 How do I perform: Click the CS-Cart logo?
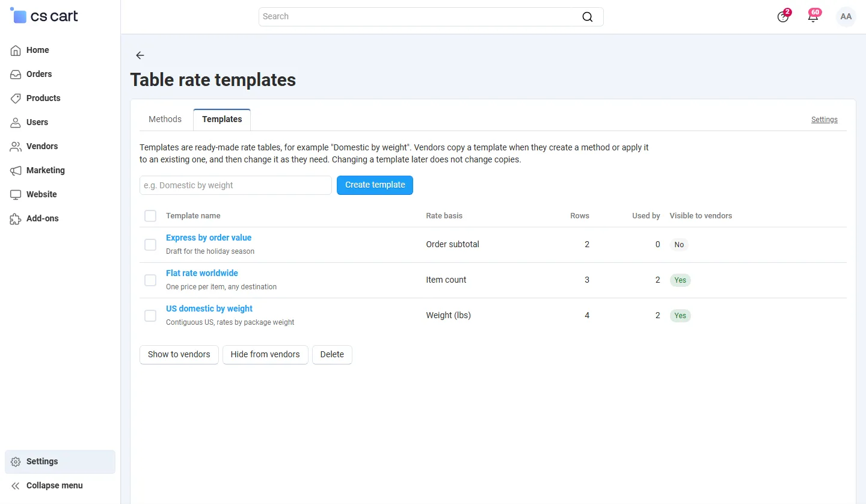pos(44,16)
